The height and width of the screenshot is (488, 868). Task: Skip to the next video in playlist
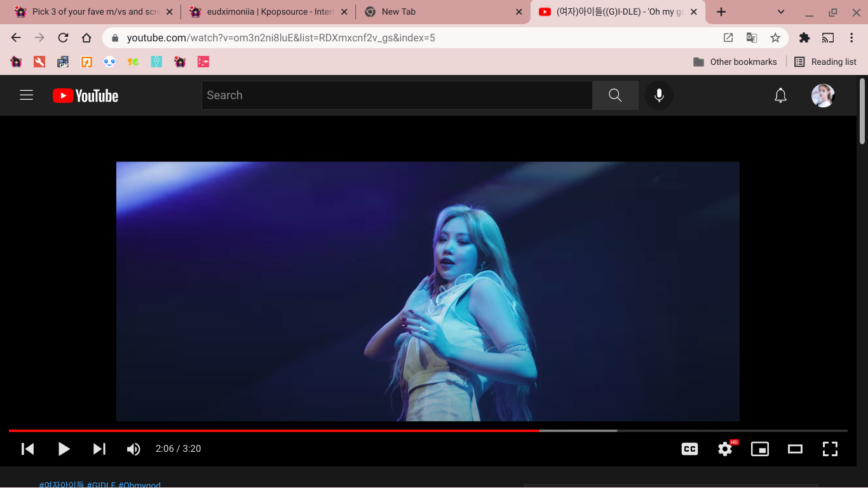click(x=99, y=449)
